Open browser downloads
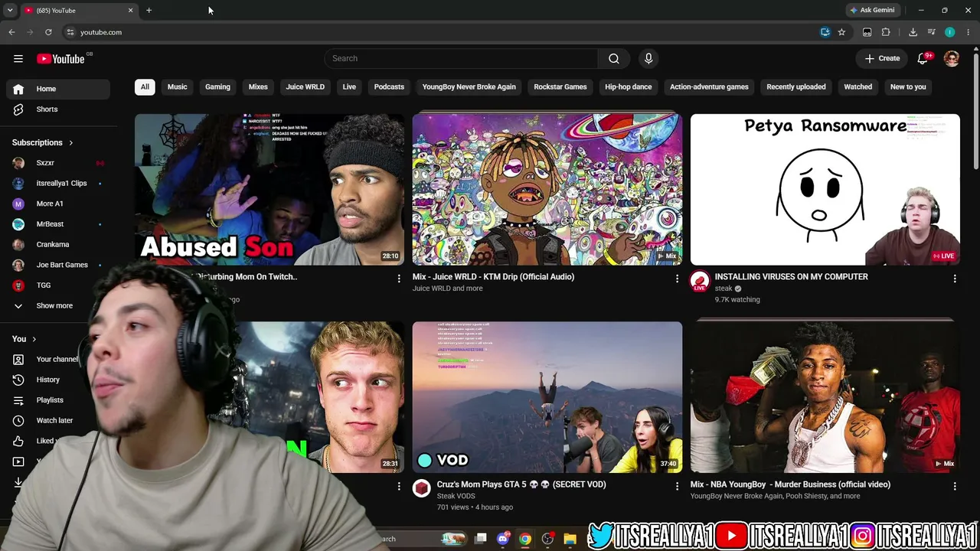 [913, 32]
